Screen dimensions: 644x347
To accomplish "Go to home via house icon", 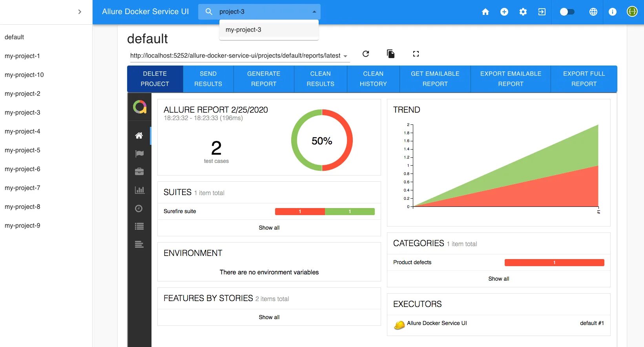I will [x=485, y=12].
